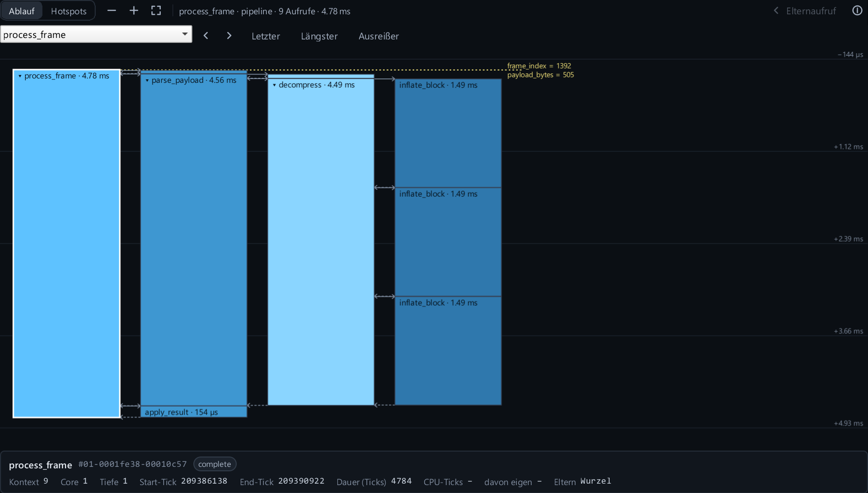Click the +4.93 ms time axis label
This screenshot has width=868, height=493.
848,423
